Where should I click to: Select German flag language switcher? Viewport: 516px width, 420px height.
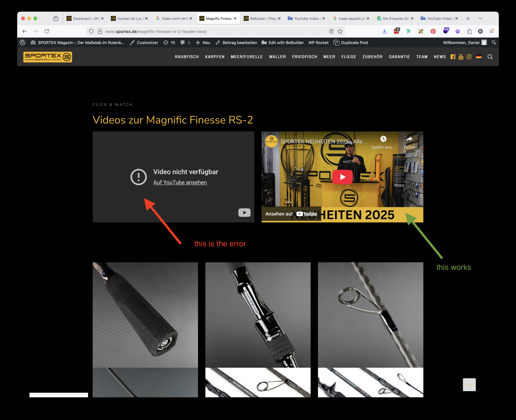point(479,57)
